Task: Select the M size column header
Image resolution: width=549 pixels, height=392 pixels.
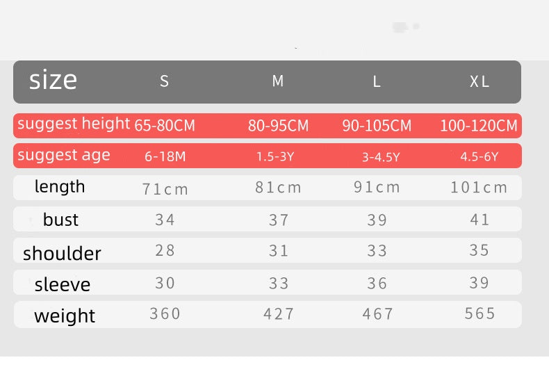Action: click(278, 81)
